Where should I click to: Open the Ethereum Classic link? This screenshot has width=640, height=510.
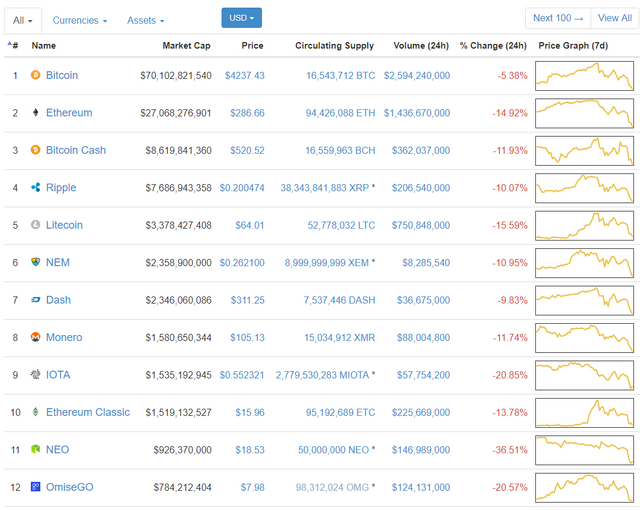click(x=88, y=412)
